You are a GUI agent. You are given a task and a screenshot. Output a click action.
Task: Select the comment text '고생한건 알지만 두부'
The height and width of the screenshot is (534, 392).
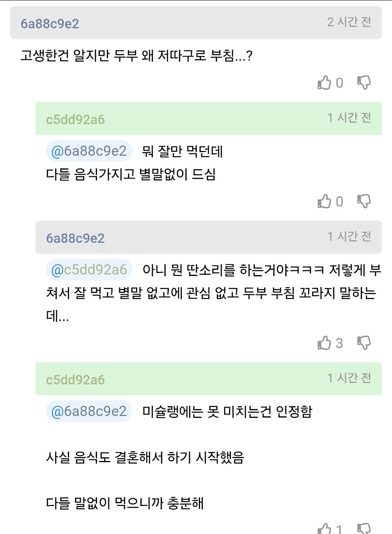click(x=79, y=55)
